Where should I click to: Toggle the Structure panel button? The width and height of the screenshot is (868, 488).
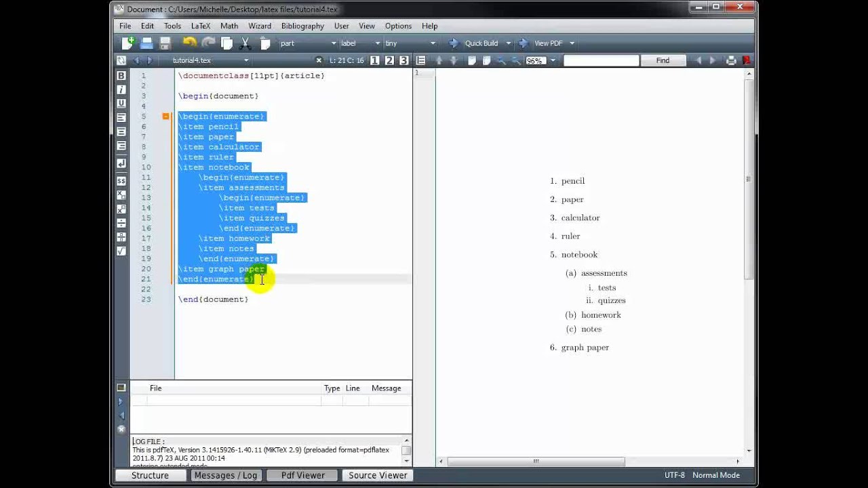click(x=150, y=475)
